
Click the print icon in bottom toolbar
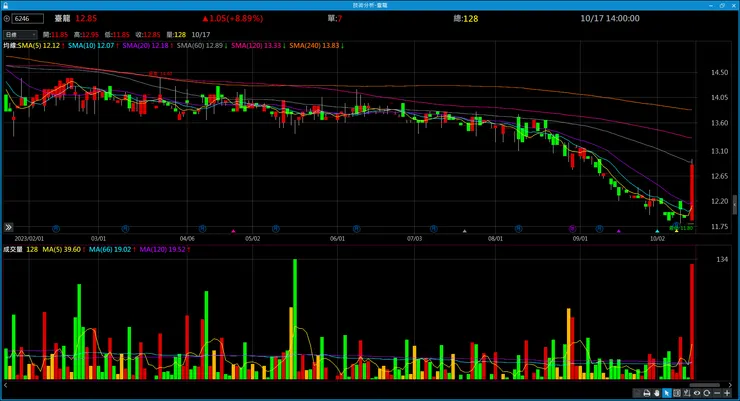coord(647,393)
